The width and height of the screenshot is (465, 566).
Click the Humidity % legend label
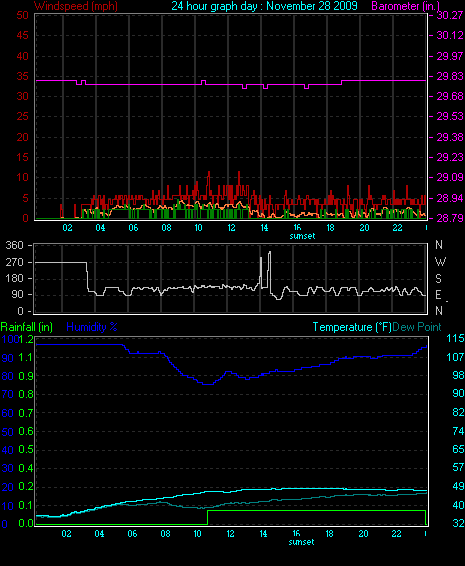(x=92, y=327)
